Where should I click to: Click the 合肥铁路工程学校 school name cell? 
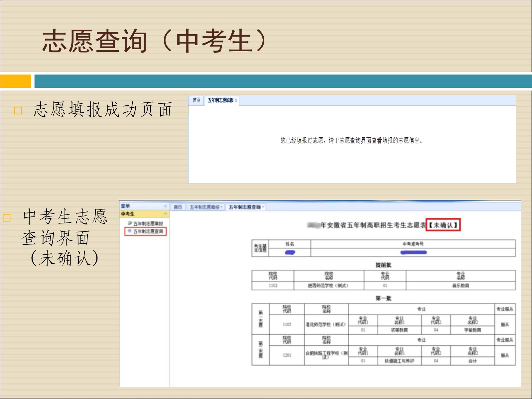[326, 355]
